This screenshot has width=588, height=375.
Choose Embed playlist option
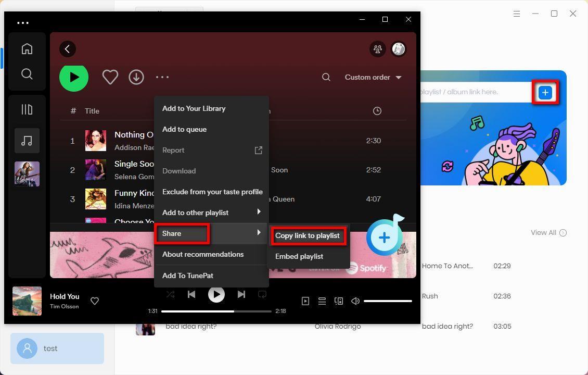tap(308, 256)
